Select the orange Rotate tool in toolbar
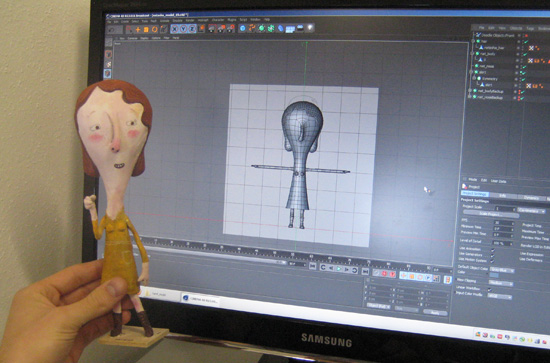Image resolution: width=550 pixels, height=363 pixels. tap(155, 29)
